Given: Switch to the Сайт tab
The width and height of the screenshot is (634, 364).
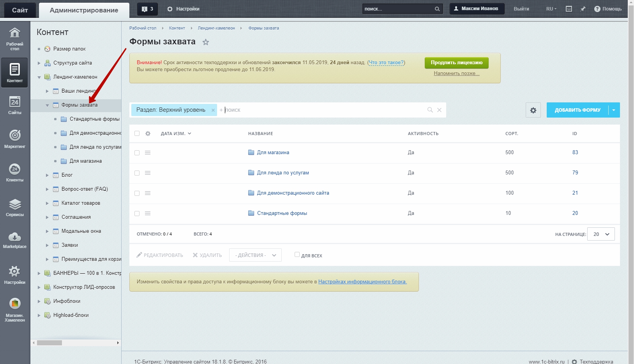Looking at the screenshot, I should point(20,10).
